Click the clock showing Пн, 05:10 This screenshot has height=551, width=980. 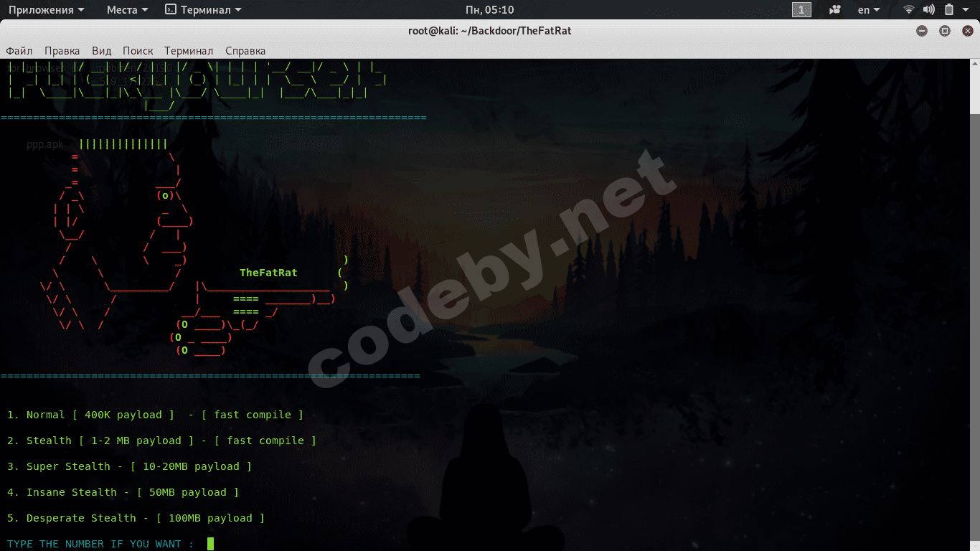tap(489, 10)
